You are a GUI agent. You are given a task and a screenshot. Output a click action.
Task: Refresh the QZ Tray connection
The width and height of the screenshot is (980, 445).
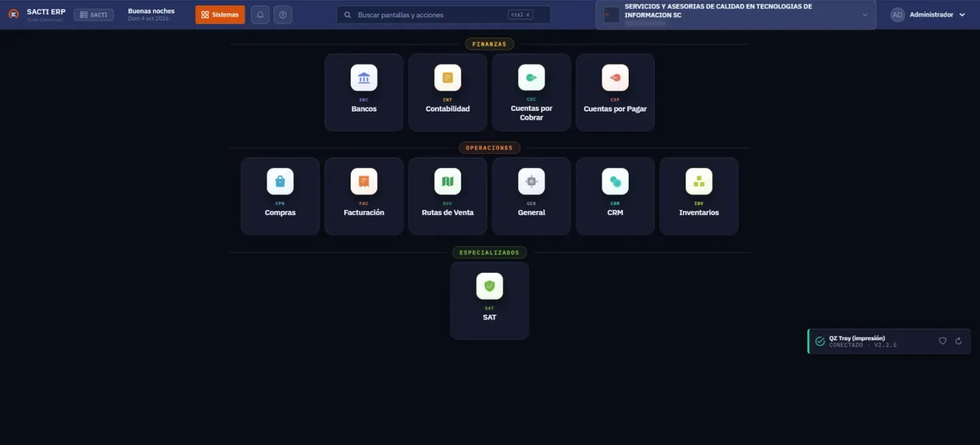coord(958,341)
